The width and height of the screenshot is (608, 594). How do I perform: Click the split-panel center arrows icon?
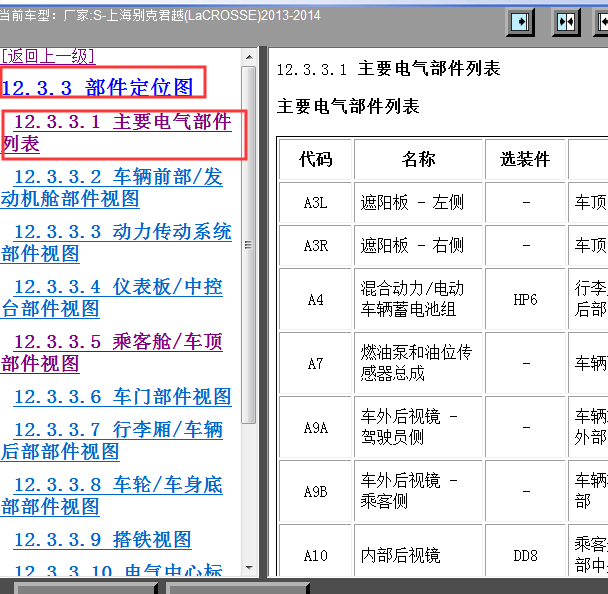pyautogui.click(x=566, y=22)
